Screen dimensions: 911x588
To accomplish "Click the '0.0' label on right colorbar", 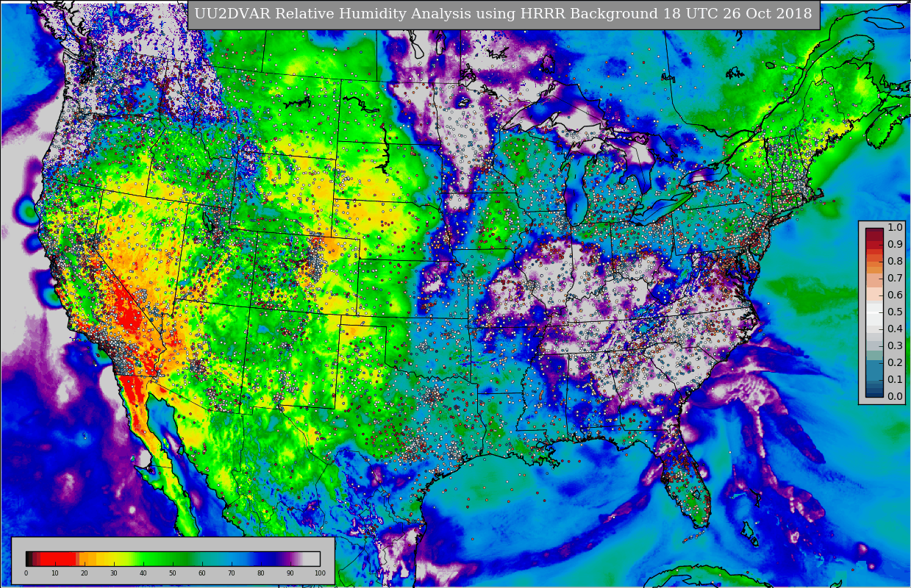I will pyautogui.click(x=895, y=396).
